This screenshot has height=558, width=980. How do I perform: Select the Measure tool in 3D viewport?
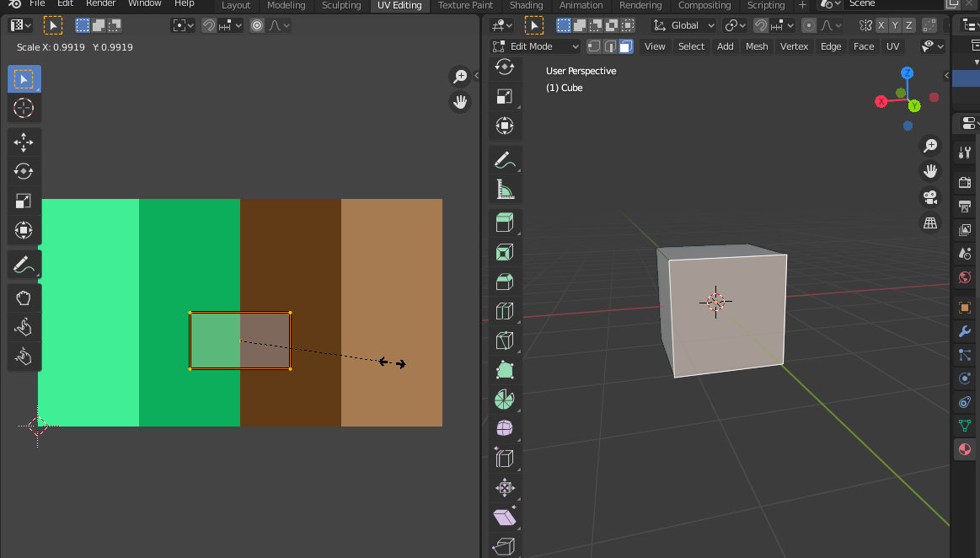point(504,190)
